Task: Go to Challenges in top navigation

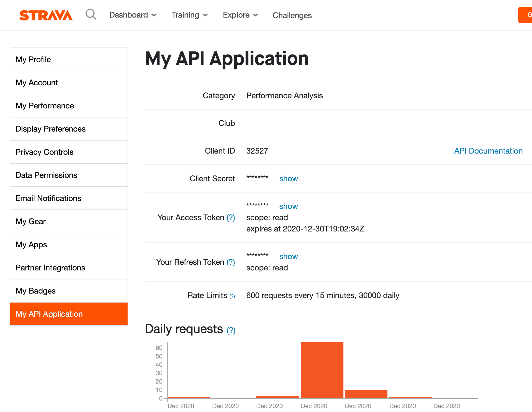Action: click(x=292, y=15)
